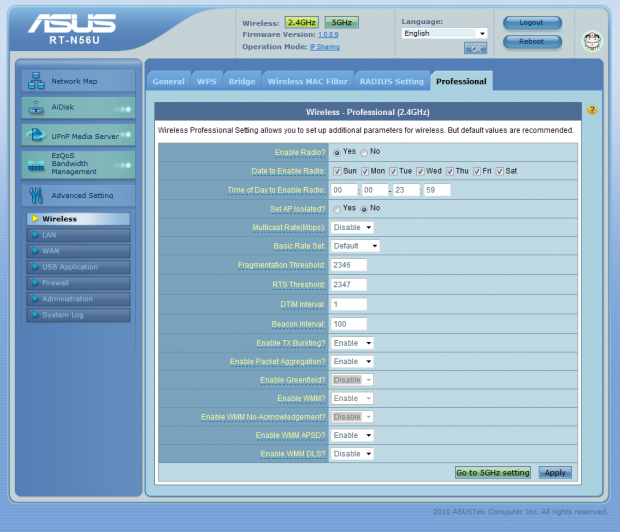Uncheck the Wed checkbox

click(420, 171)
